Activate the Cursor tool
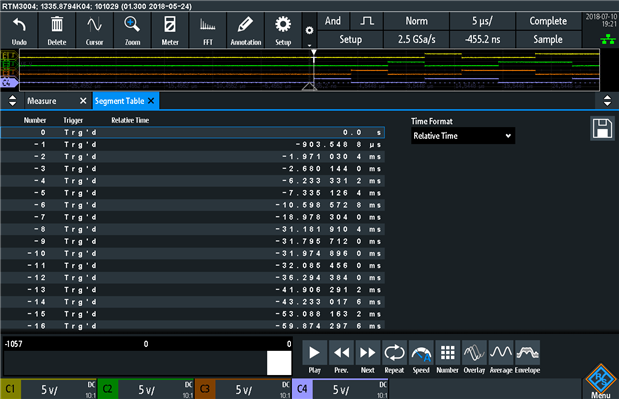Viewport: 619px width, 399px height. 94,30
